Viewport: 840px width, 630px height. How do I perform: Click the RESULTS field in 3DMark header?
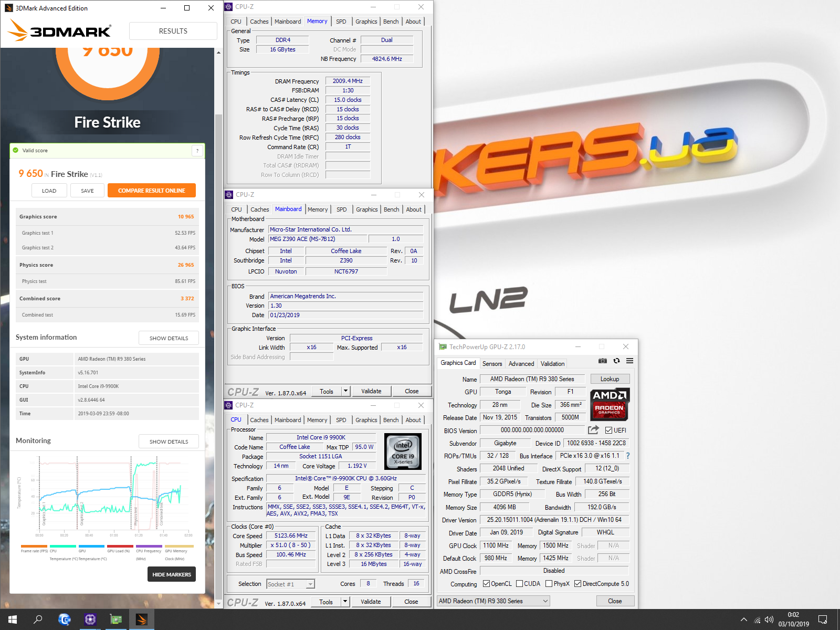(x=173, y=31)
